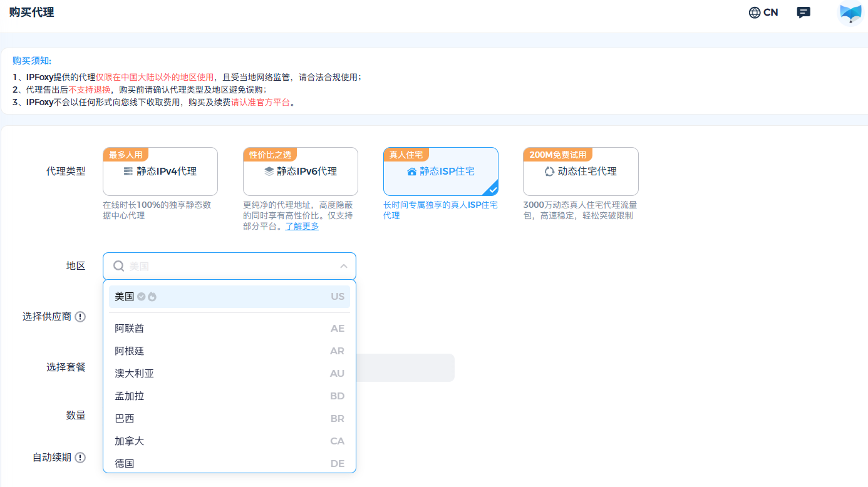This screenshot has width=868, height=487.
Task: Open the 了解更多 link
Action: pos(302,226)
